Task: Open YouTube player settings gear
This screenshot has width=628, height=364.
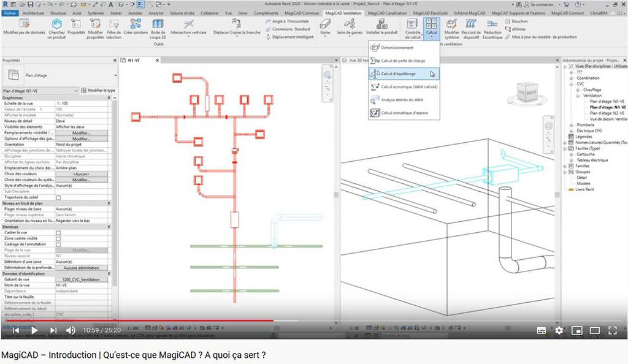Action: tap(559, 330)
